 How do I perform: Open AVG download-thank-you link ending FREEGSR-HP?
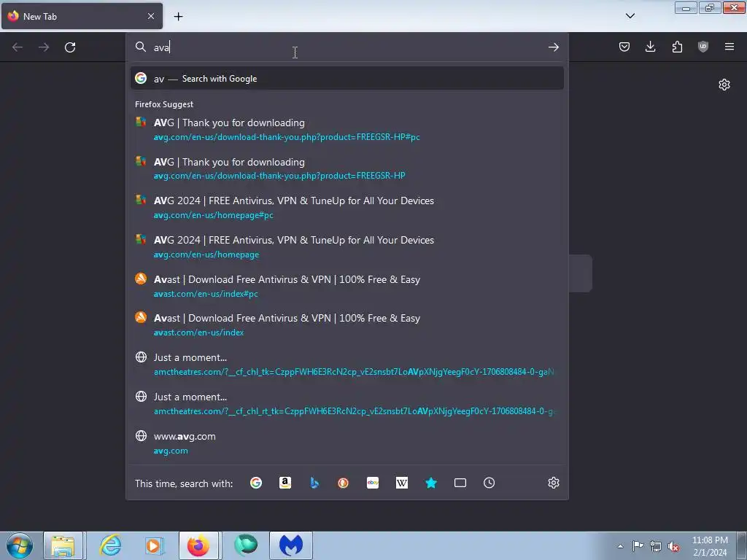point(347,168)
